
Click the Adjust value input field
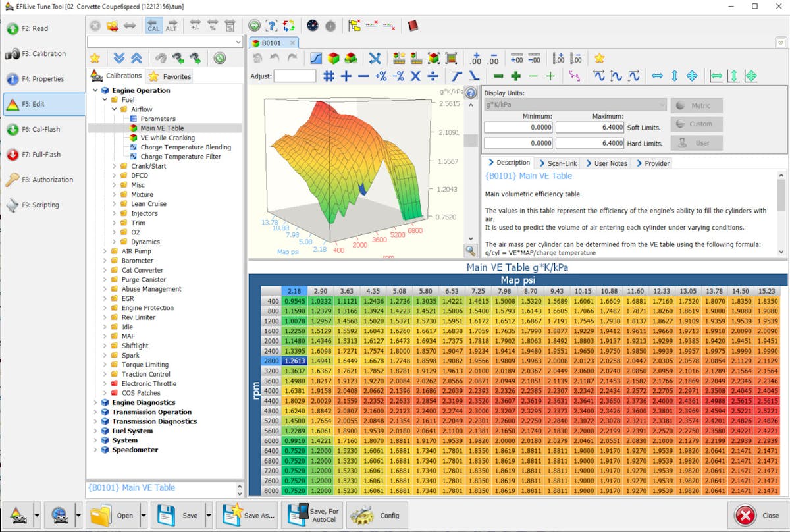pyautogui.click(x=294, y=76)
